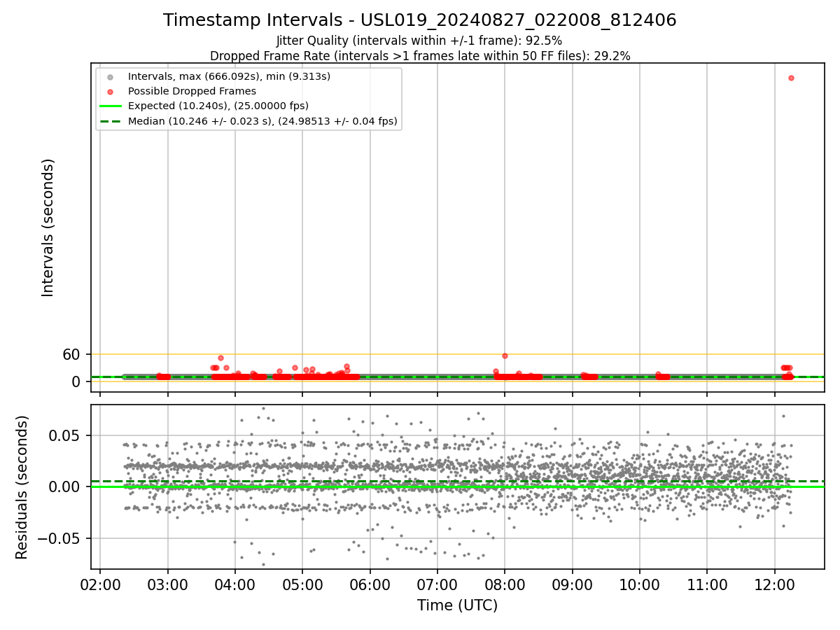
Task: Click the x-axis tick label '02:00'
Action: pos(100,584)
